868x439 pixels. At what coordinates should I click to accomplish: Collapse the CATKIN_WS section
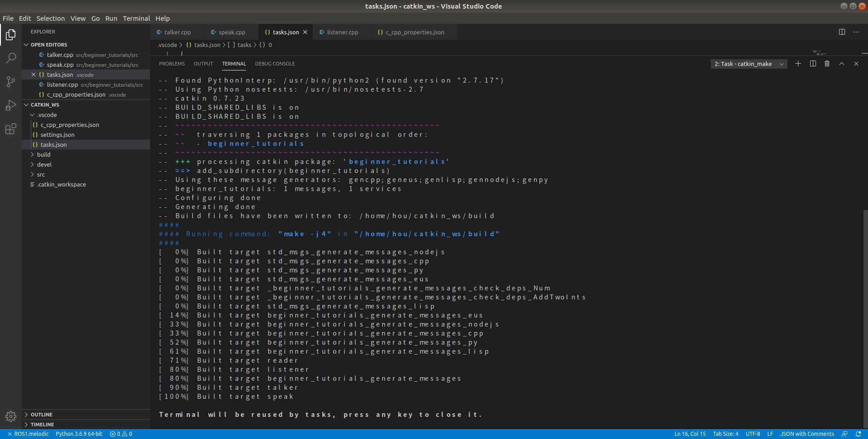86,105
